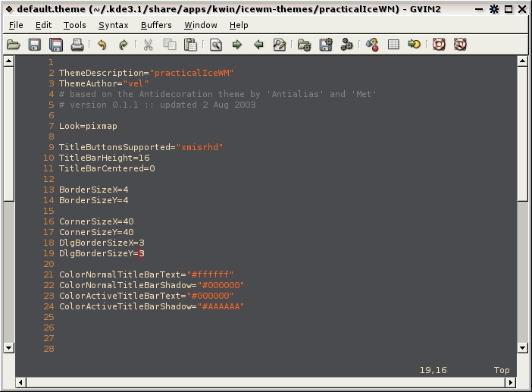The height and width of the screenshot is (392, 532).
Task: Click the table grid tags icon
Action: click(x=393, y=45)
